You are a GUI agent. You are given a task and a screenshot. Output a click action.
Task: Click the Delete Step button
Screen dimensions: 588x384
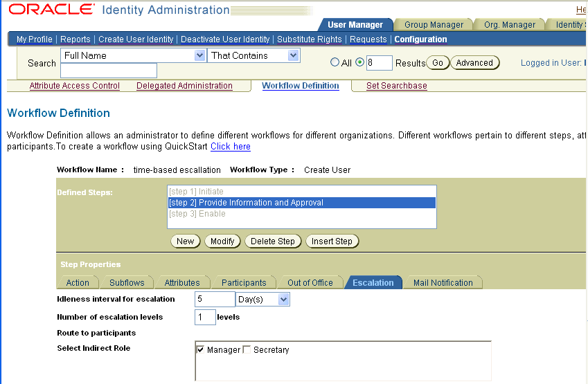[273, 241]
